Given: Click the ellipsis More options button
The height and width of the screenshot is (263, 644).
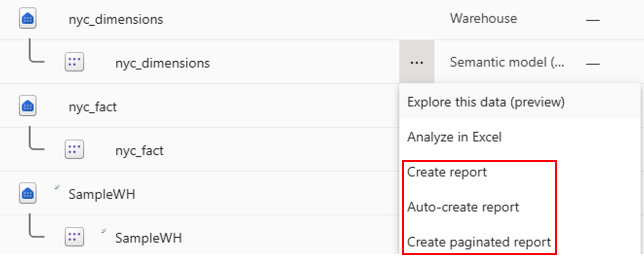Looking at the screenshot, I should click(416, 63).
